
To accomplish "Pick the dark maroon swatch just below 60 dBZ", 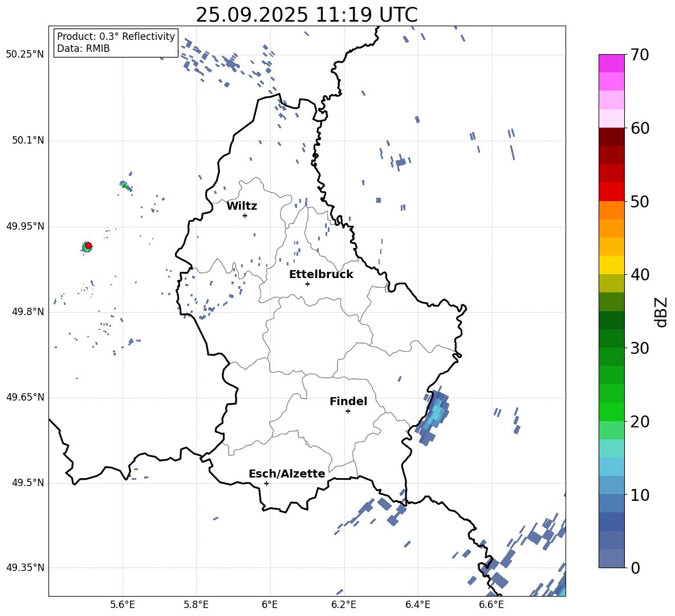I will (x=611, y=137).
